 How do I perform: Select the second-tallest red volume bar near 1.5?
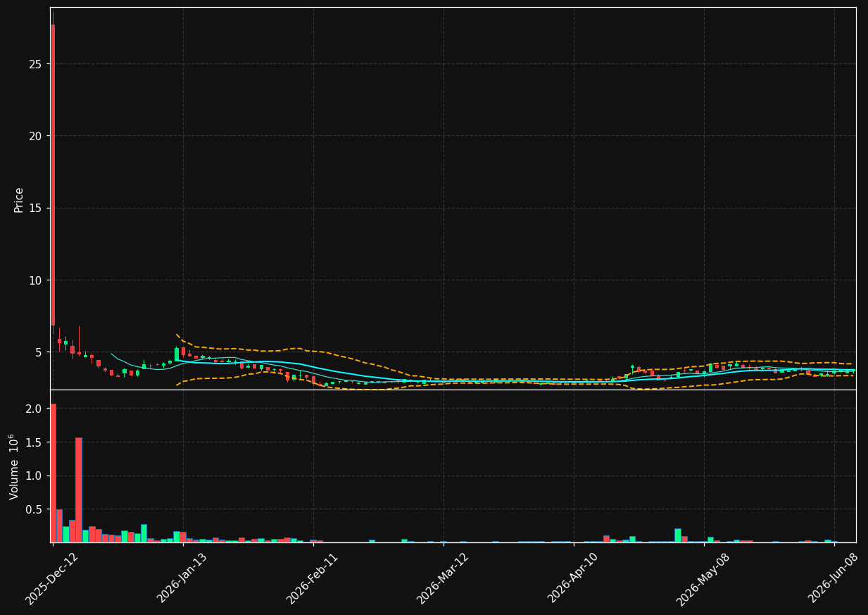79,490
